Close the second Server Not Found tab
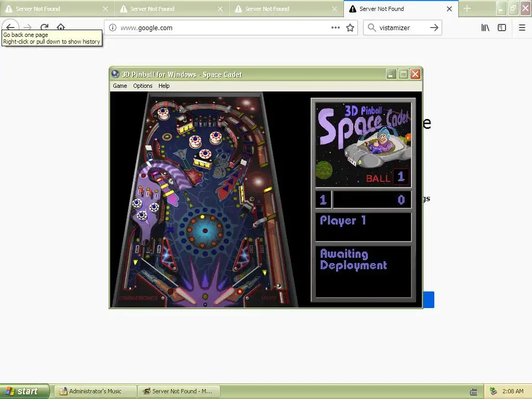Image resolution: width=532 pixels, height=399 pixels. pos(220,9)
